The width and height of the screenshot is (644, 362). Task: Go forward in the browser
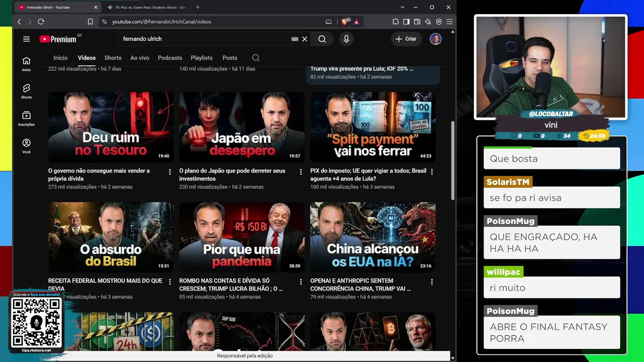click(30, 22)
